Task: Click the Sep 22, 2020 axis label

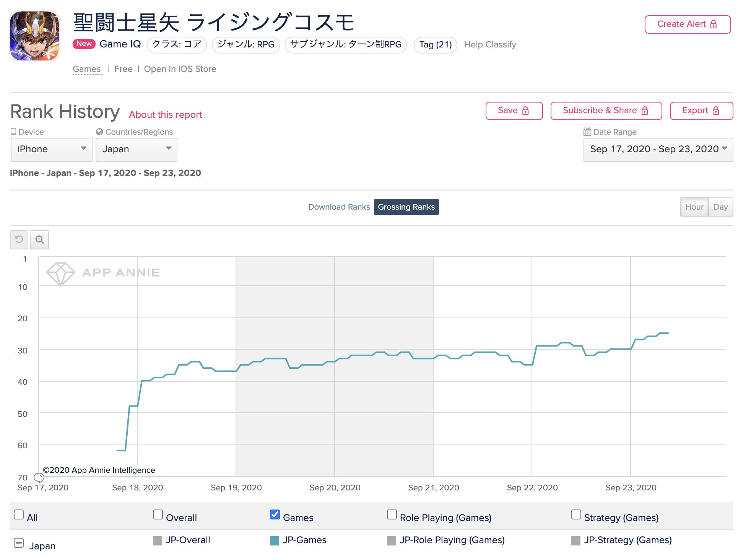Action: [532, 488]
